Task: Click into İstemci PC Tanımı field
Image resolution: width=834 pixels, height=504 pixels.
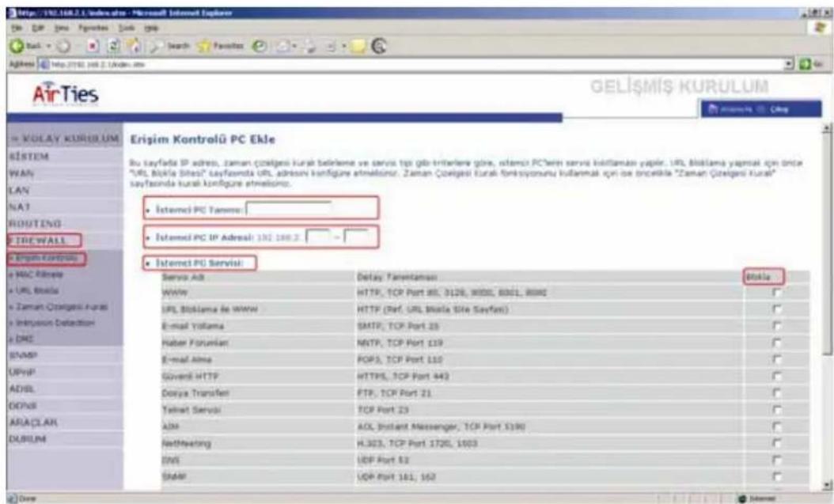Action: pos(288,209)
